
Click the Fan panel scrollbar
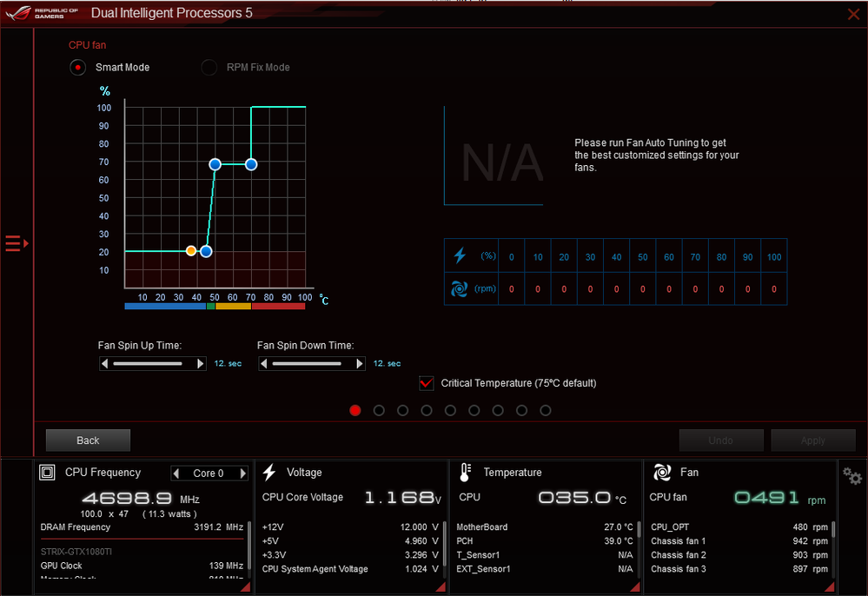833,530
